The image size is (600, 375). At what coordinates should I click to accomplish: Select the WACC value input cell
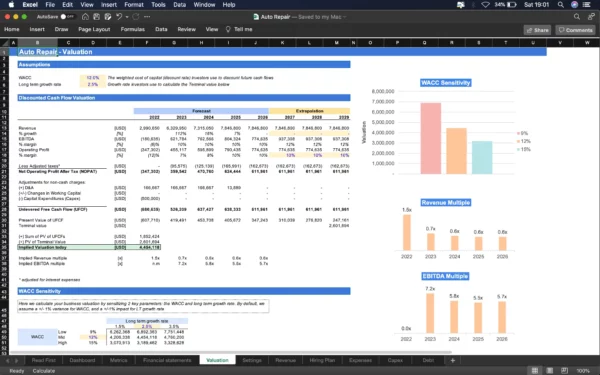[93, 78]
